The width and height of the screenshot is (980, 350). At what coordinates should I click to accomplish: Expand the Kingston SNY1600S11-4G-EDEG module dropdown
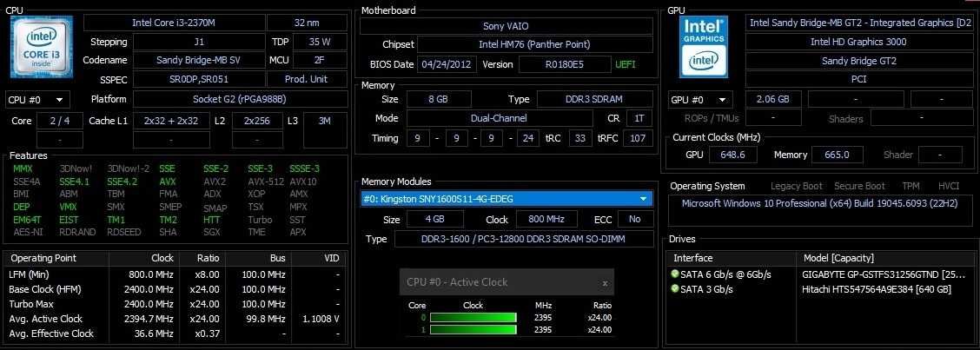pyautogui.click(x=643, y=199)
